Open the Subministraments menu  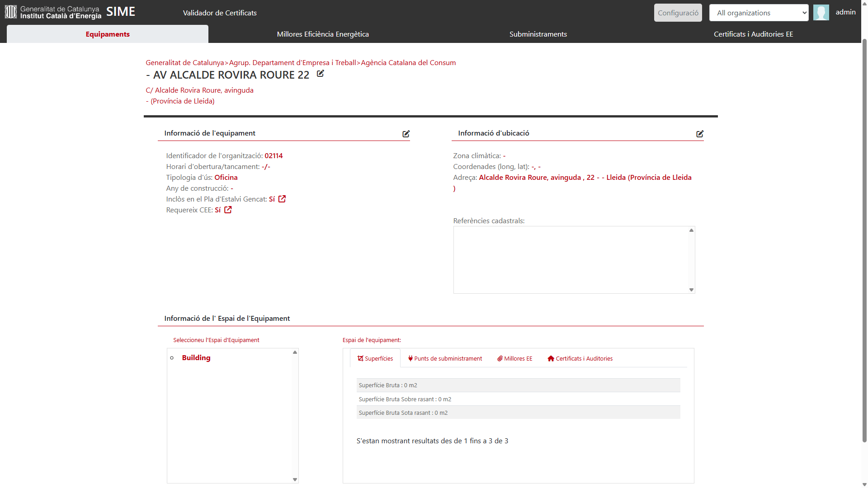click(x=538, y=34)
